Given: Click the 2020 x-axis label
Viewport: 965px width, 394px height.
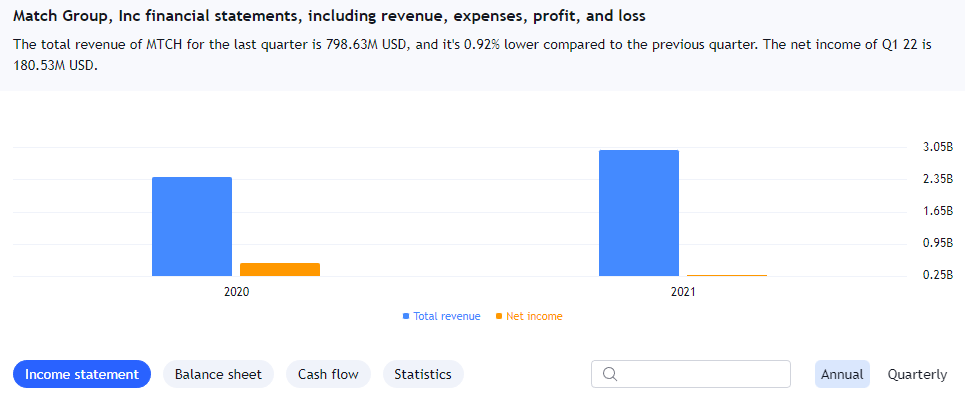Looking at the screenshot, I should pyautogui.click(x=236, y=292).
